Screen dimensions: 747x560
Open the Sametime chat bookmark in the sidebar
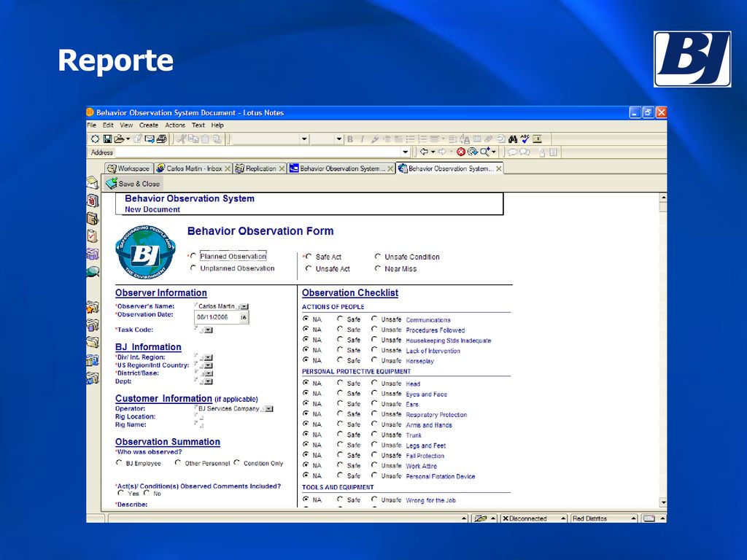93,272
